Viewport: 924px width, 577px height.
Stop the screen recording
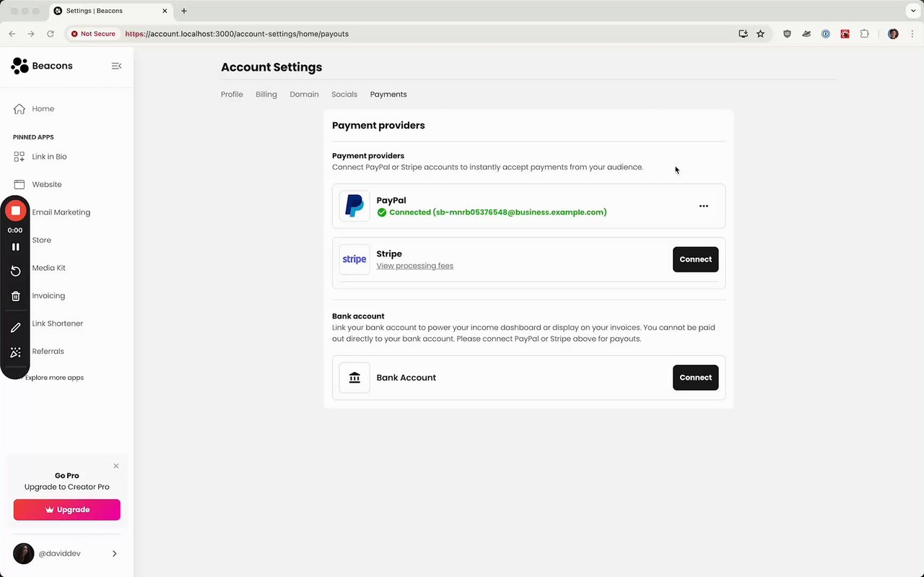click(15, 211)
